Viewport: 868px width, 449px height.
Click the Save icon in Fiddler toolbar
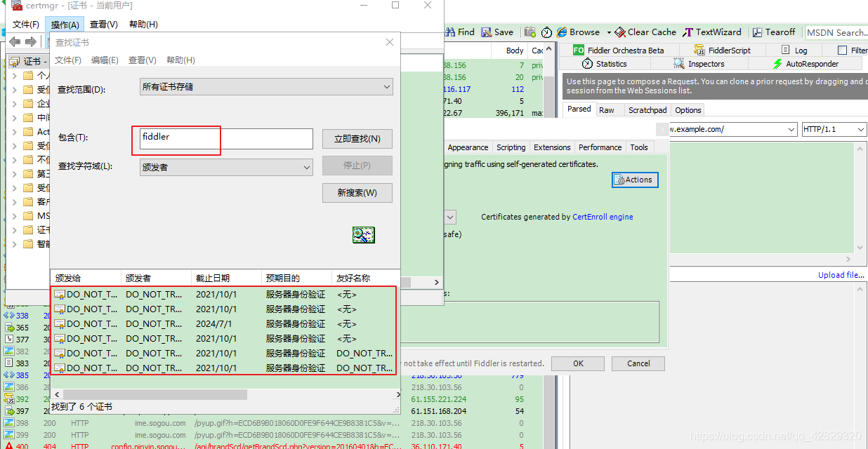point(487,32)
